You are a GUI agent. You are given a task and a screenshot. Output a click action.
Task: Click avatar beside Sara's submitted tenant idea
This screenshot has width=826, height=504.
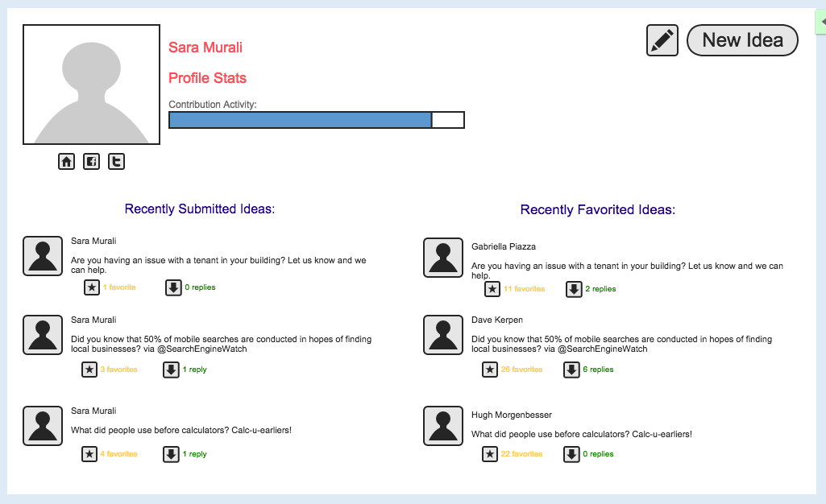pos(43,256)
